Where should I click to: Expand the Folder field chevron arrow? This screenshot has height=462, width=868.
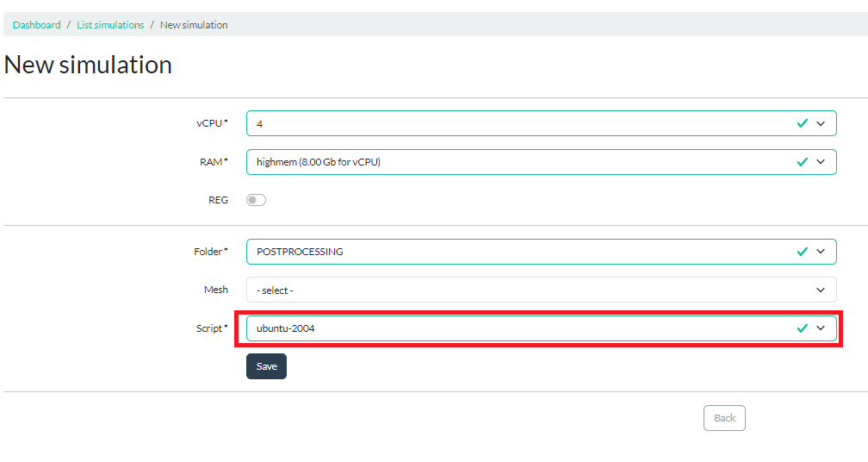click(821, 252)
